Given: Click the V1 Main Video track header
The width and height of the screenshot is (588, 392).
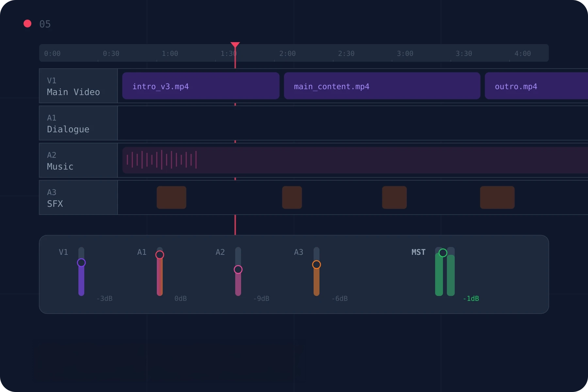Looking at the screenshot, I should (78, 86).
